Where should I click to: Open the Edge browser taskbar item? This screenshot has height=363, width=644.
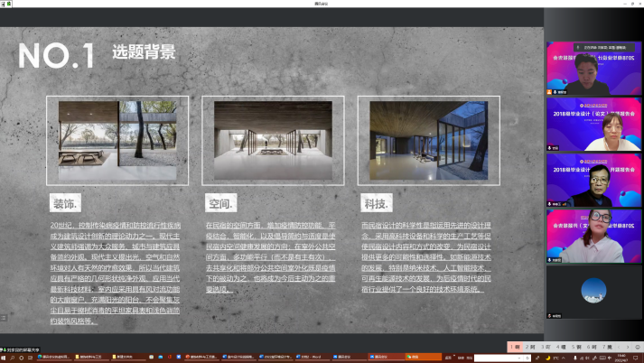pos(54,358)
